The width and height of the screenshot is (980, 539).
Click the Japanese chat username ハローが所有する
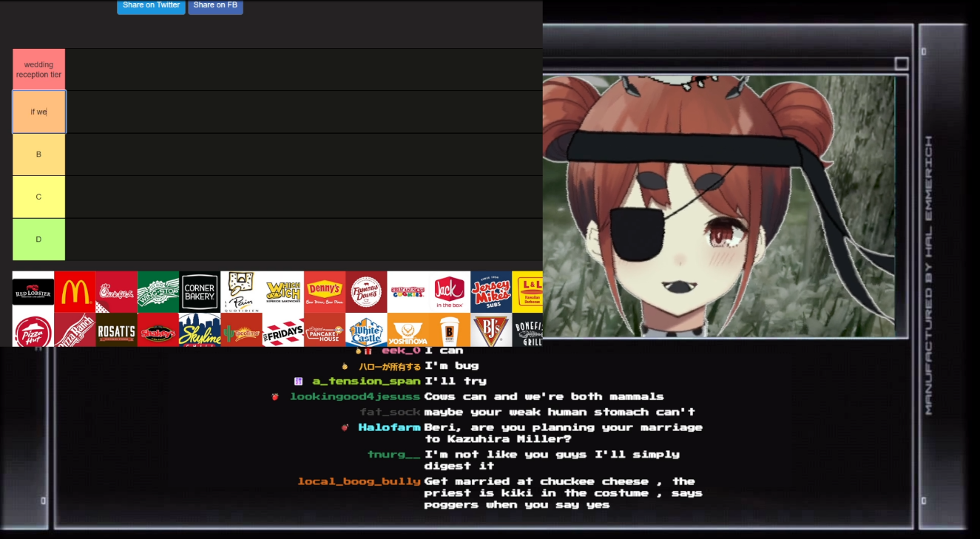pyautogui.click(x=390, y=367)
